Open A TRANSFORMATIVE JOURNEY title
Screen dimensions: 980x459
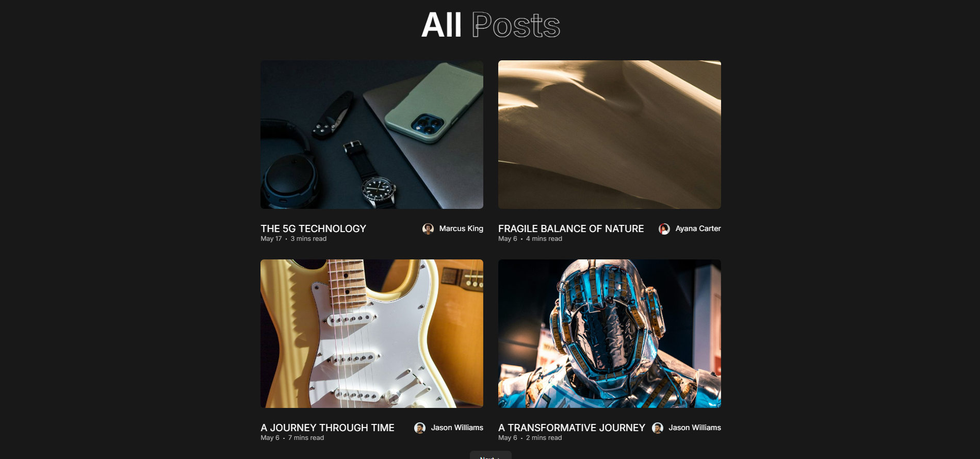571,428
